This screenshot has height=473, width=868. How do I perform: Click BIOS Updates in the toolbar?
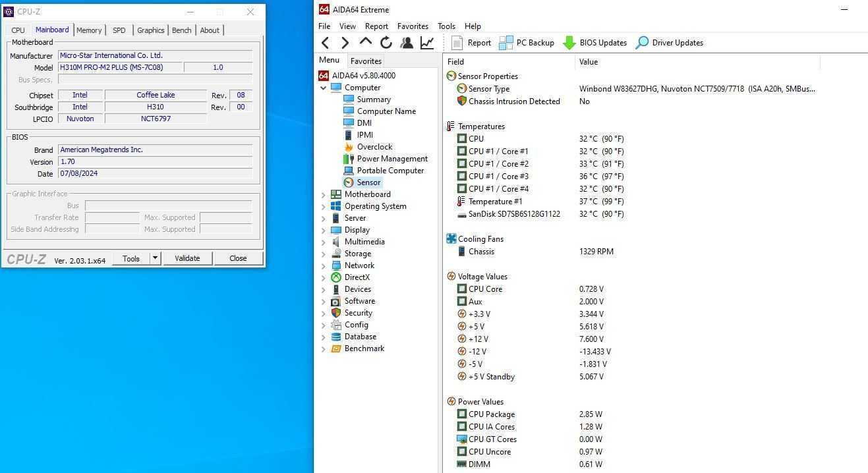594,43
